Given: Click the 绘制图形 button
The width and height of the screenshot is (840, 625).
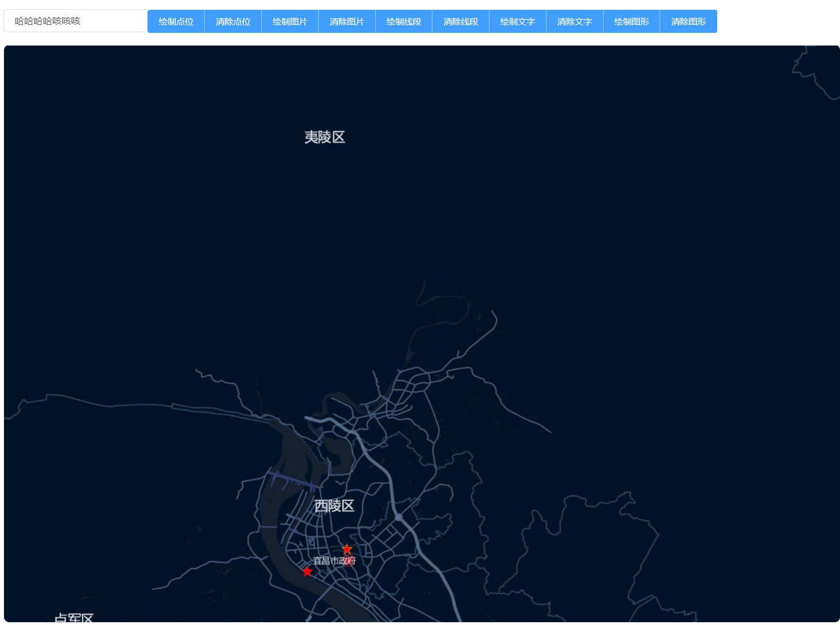Looking at the screenshot, I should click(632, 21).
